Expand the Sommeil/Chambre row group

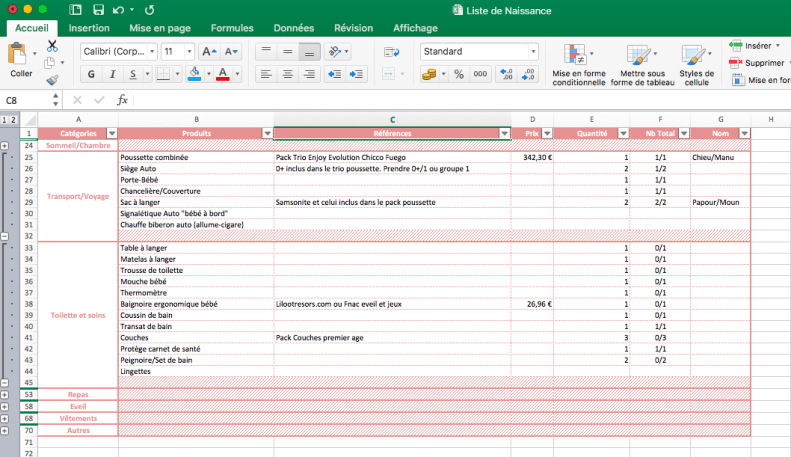(5, 145)
